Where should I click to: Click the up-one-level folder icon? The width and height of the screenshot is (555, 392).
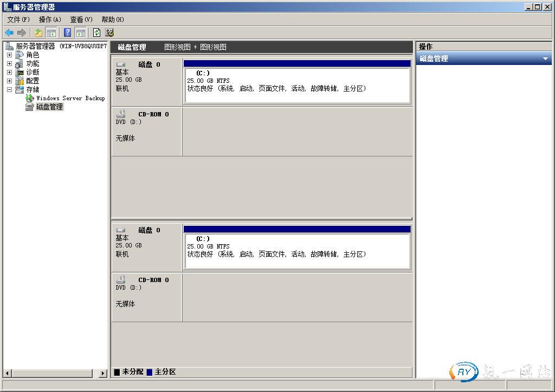(38, 32)
